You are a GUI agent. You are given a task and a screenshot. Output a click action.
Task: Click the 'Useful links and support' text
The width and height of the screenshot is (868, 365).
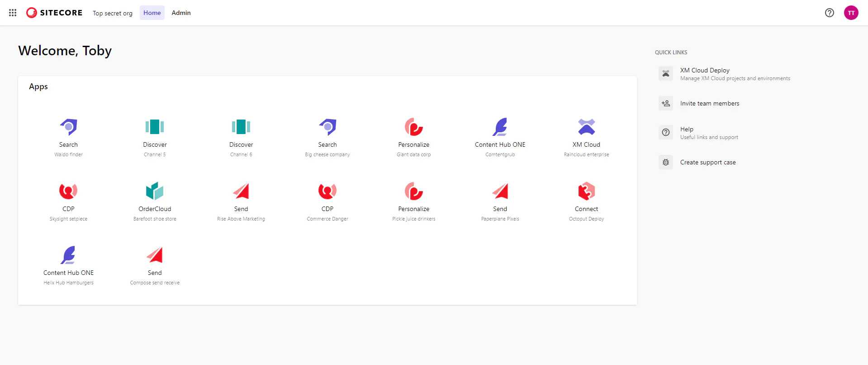[x=709, y=137]
